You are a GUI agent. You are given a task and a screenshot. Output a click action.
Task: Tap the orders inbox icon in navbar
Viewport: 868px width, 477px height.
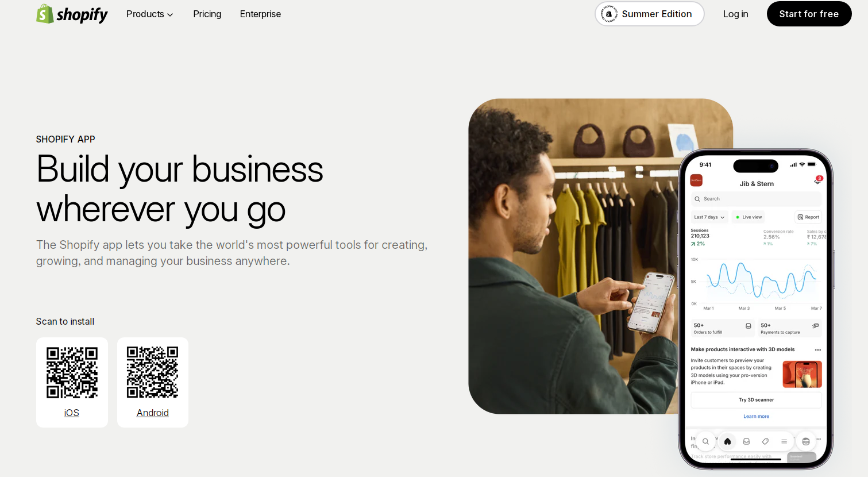(x=746, y=441)
